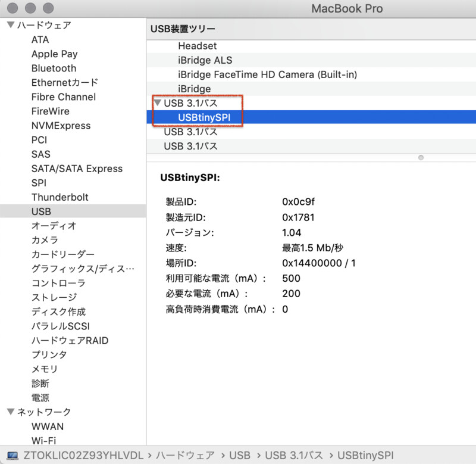Viewport: 476px width, 464px height.
Task: Select iBridge ALS in the device tree
Action: [x=205, y=60]
